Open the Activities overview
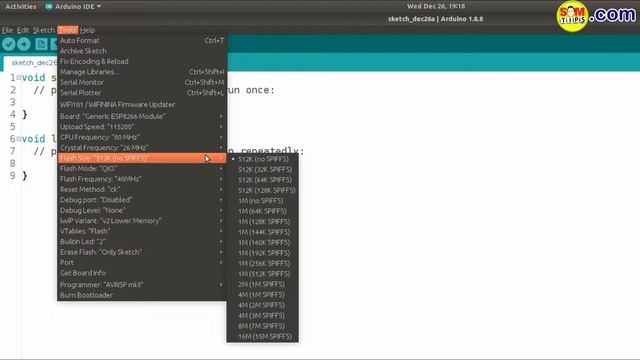Viewport: 640px width, 360px height. [x=20, y=7]
